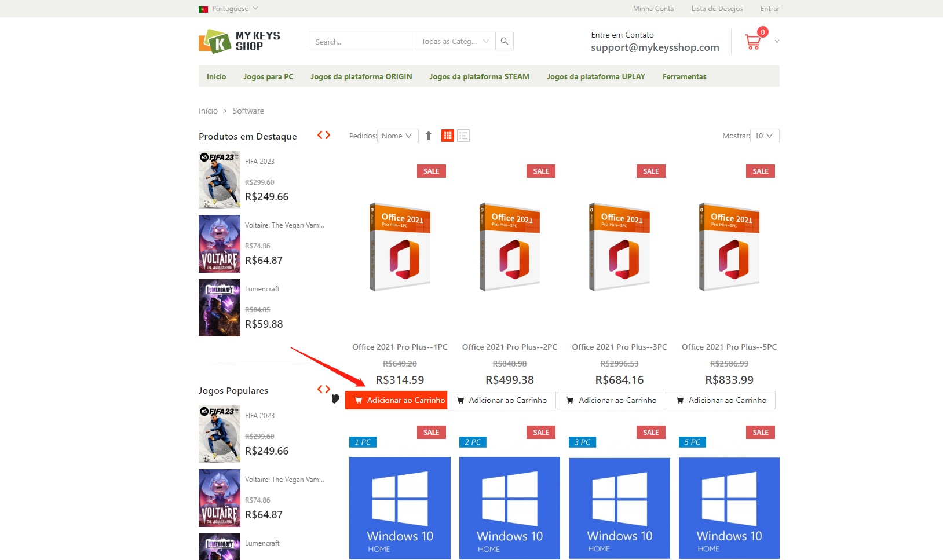The height and width of the screenshot is (560, 943).
Task: Open Ferramentas menu item
Action: tap(685, 76)
